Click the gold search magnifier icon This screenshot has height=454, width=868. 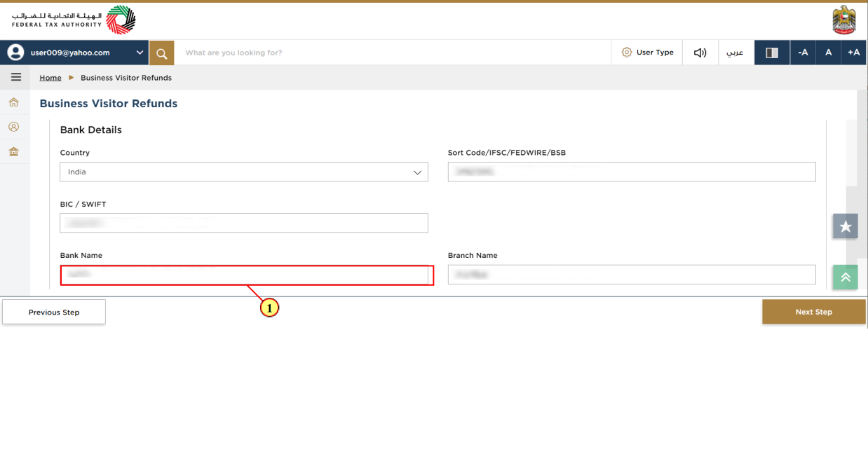[x=161, y=53]
